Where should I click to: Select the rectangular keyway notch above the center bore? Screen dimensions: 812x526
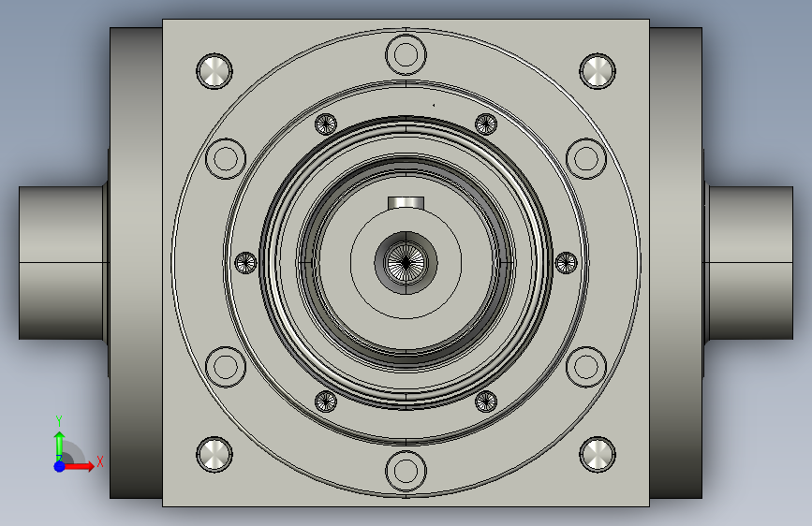(406, 203)
